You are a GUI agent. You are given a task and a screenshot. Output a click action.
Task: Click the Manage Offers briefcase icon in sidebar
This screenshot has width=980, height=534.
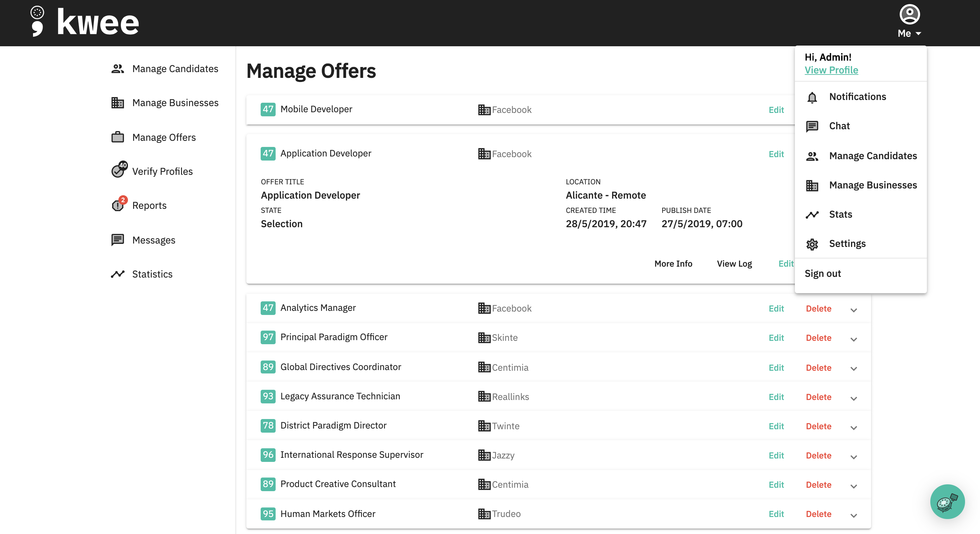pyautogui.click(x=117, y=137)
